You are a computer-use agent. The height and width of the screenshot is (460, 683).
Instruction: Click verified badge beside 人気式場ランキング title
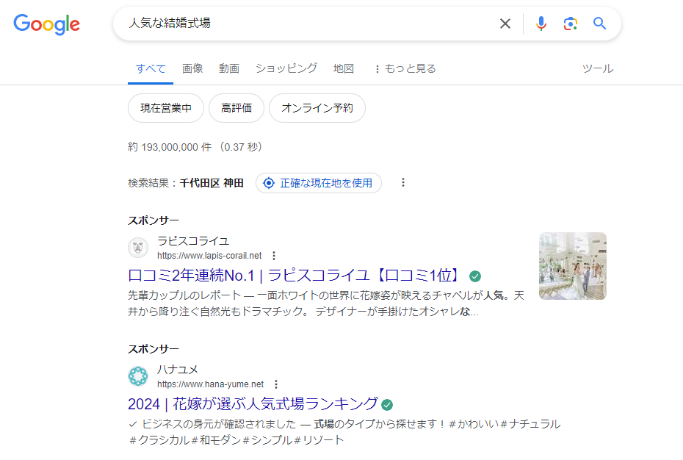387,405
